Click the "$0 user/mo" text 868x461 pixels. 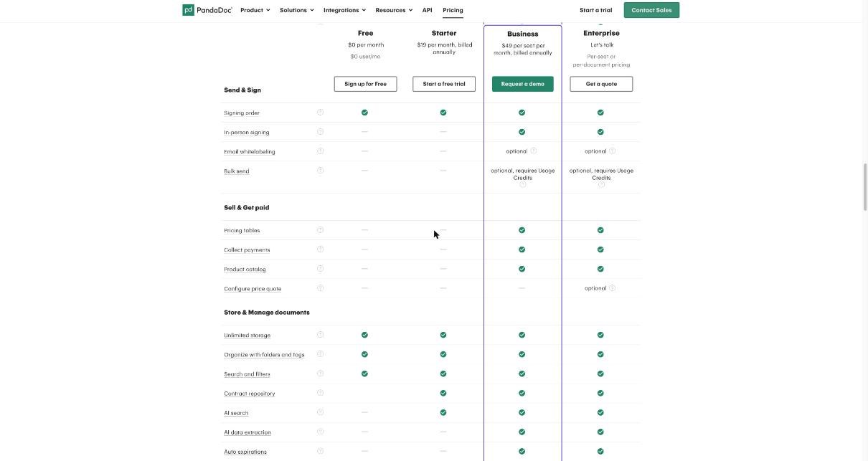click(x=365, y=56)
